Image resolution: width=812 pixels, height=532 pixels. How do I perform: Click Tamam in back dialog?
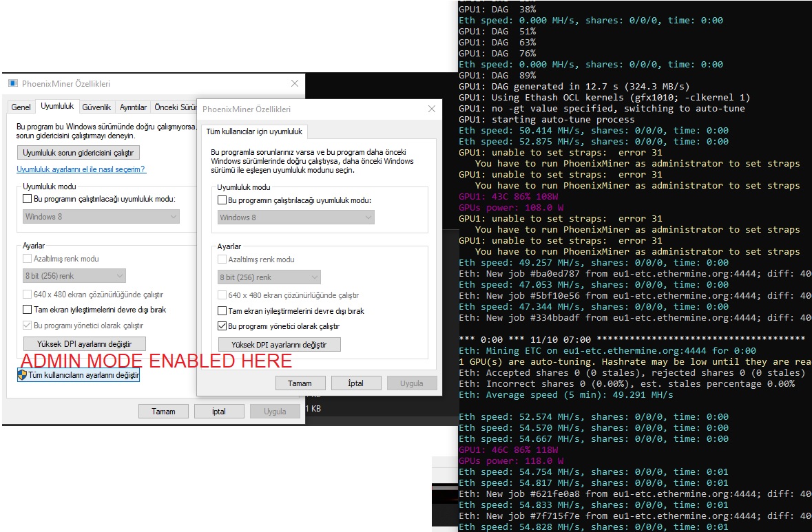tap(163, 412)
